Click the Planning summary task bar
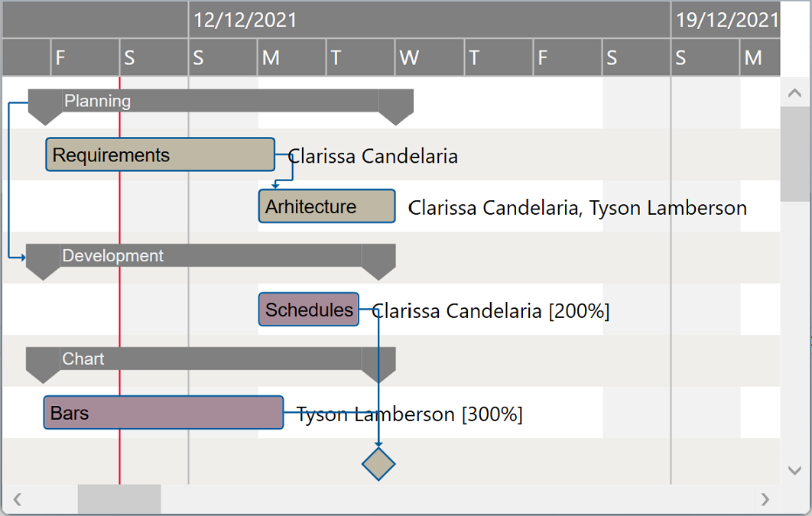 point(214,100)
